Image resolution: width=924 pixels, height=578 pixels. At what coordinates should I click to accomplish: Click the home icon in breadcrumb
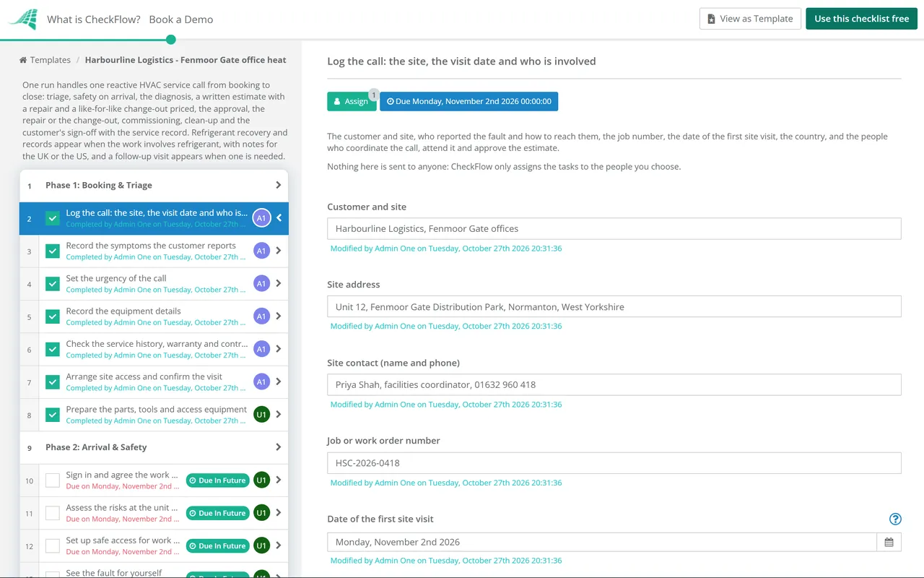tap(23, 60)
